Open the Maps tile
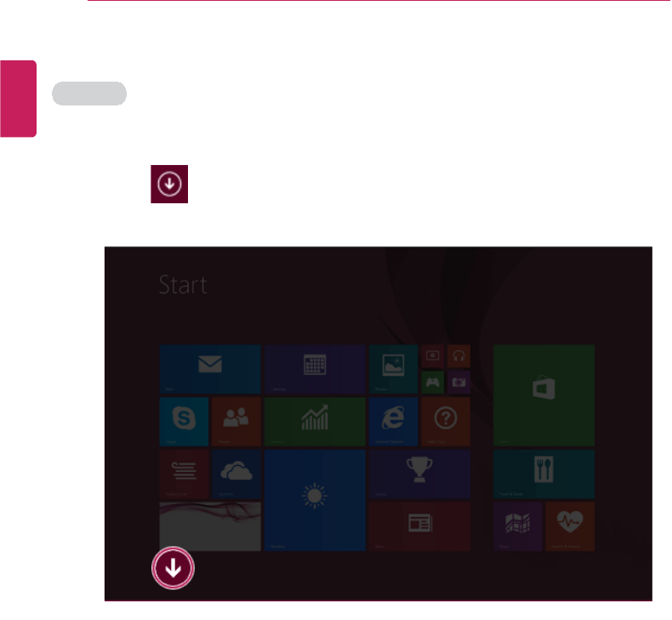Viewport: 672px width, 620px height. (518, 526)
